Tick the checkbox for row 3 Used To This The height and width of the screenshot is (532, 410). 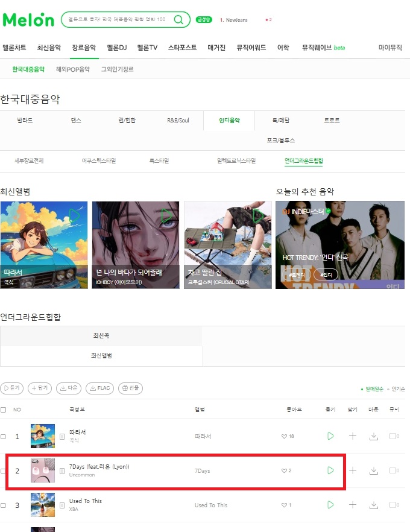(4, 505)
